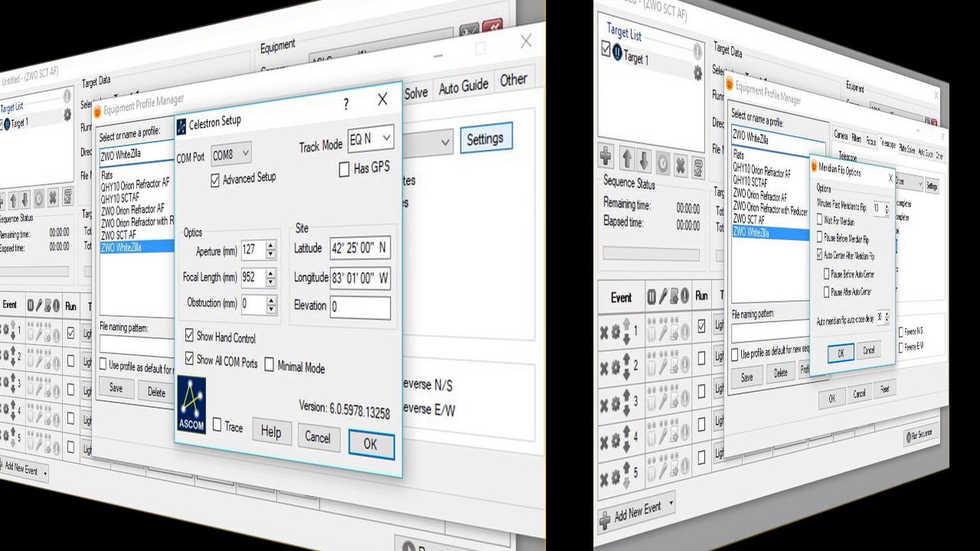Image resolution: width=980 pixels, height=551 pixels.
Task: Enable the Has GPS checkbox
Action: click(x=344, y=170)
